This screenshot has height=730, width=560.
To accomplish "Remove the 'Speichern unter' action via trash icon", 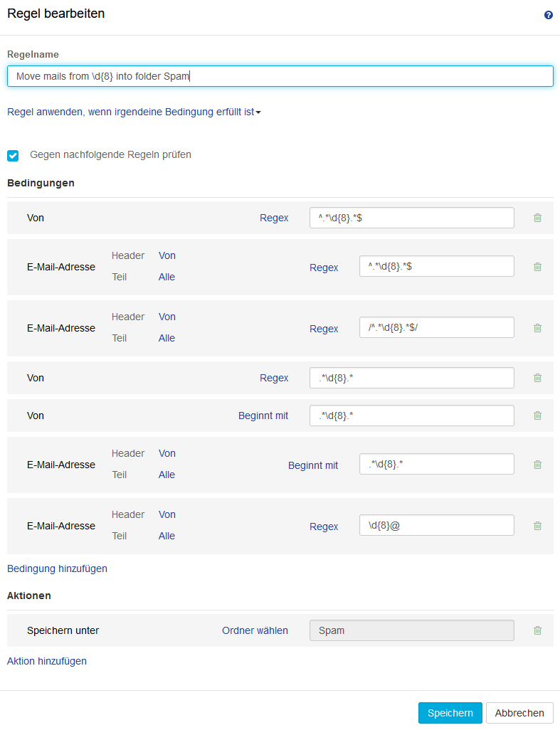I will [537, 630].
